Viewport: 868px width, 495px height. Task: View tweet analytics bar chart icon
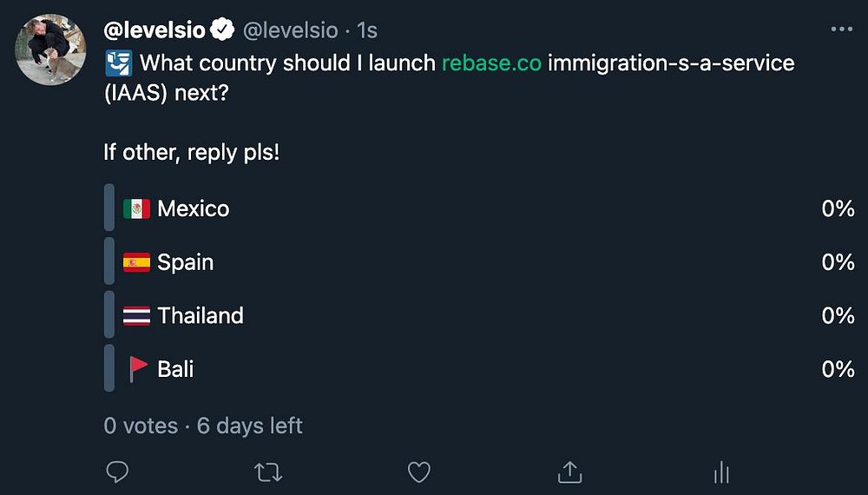tap(720, 472)
